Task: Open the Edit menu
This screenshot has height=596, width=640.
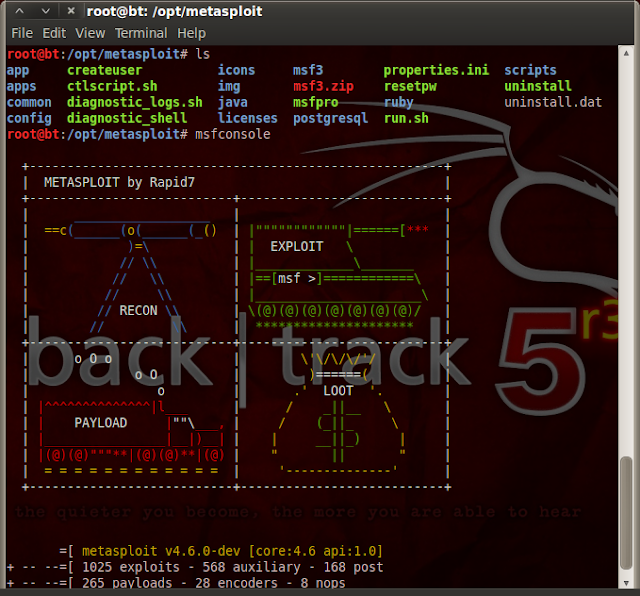Action: point(54,33)
